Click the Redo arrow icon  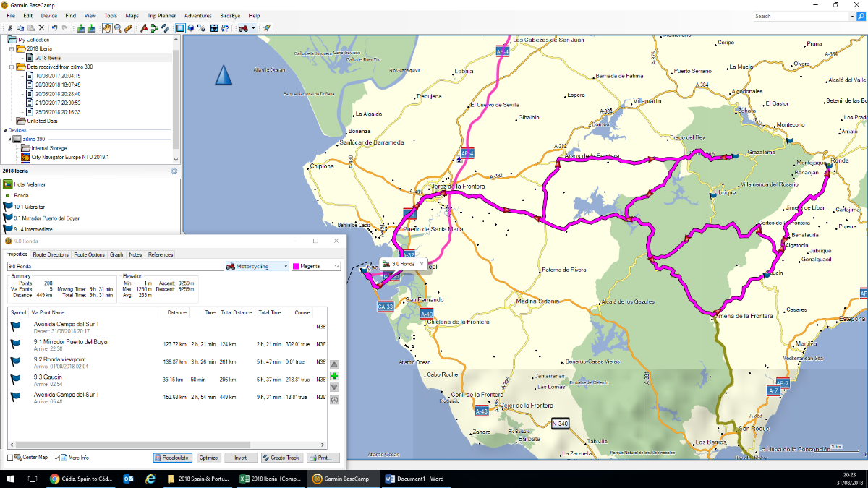pyautogui.click(x=65, y=28)
